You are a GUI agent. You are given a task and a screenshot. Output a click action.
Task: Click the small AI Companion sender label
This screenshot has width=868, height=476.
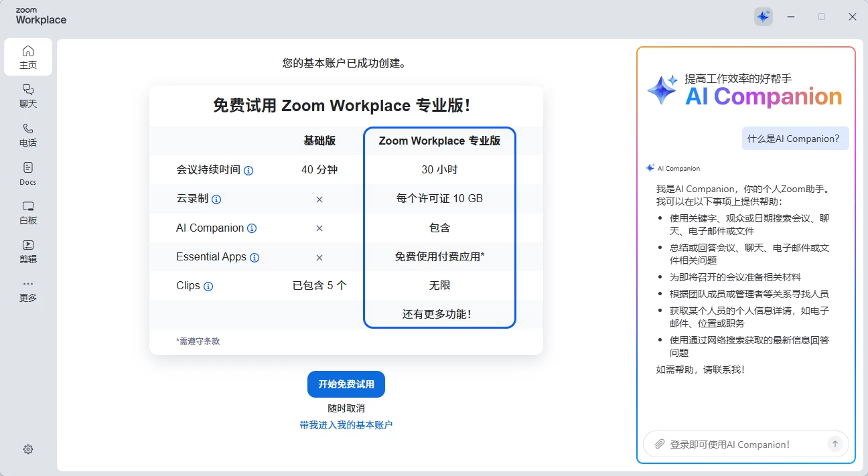pyautogui.click(x=678, y=169)
